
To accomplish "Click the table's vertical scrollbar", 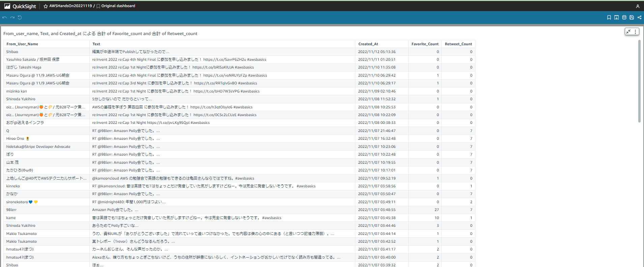I will 639,81.
